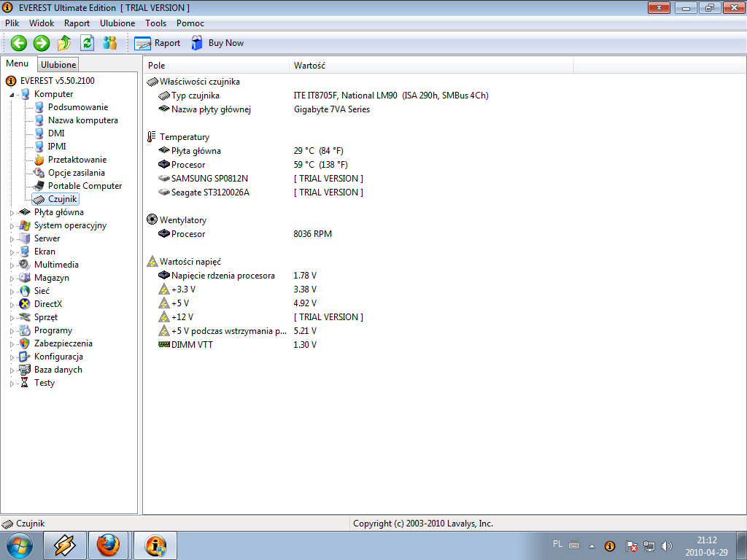Click the Temperatury thermometer icon
The width and height of the screenshot is (747, 560).
[152, 137]
